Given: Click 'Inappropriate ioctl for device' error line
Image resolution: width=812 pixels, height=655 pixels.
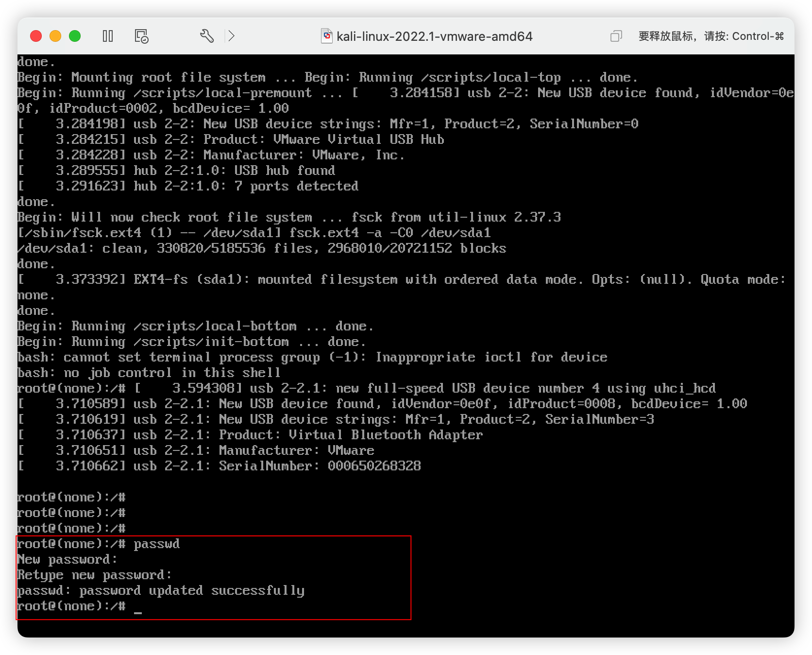Looking at the screenshot, I should point(312,357).
